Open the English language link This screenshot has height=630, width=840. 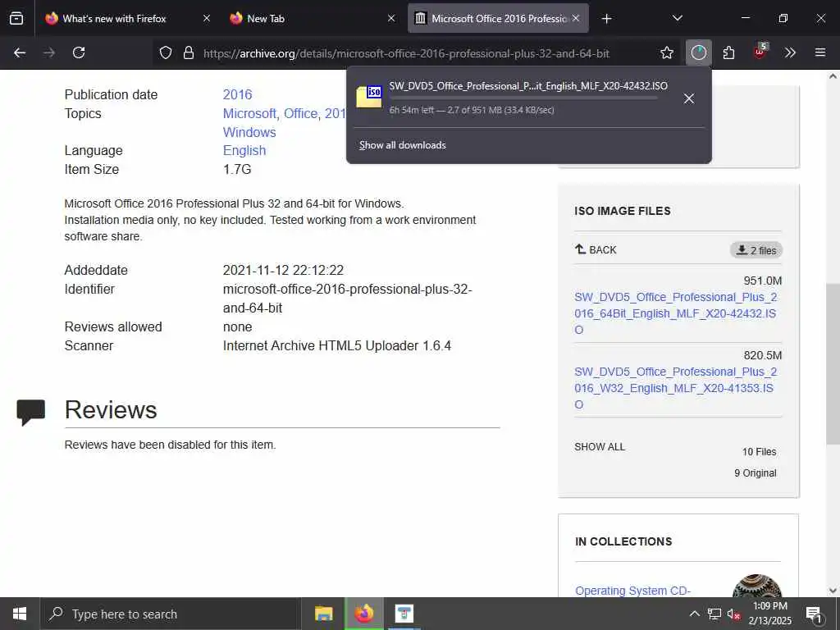click(244, 151)
